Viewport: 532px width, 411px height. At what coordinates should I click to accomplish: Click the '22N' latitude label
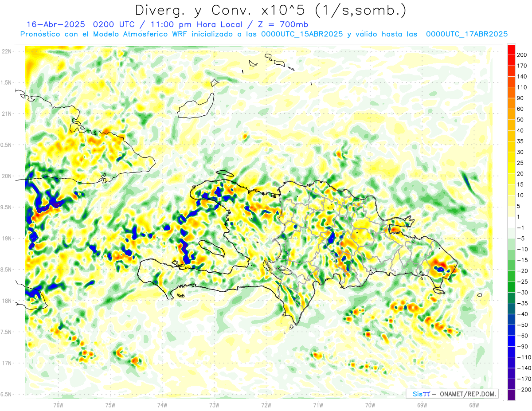pyautogui.click(x=7, y=51)
